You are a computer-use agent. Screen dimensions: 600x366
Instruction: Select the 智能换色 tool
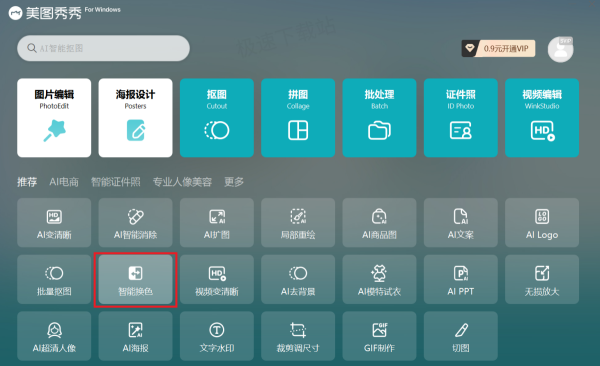pyautogui.click(x=135, y=279)
